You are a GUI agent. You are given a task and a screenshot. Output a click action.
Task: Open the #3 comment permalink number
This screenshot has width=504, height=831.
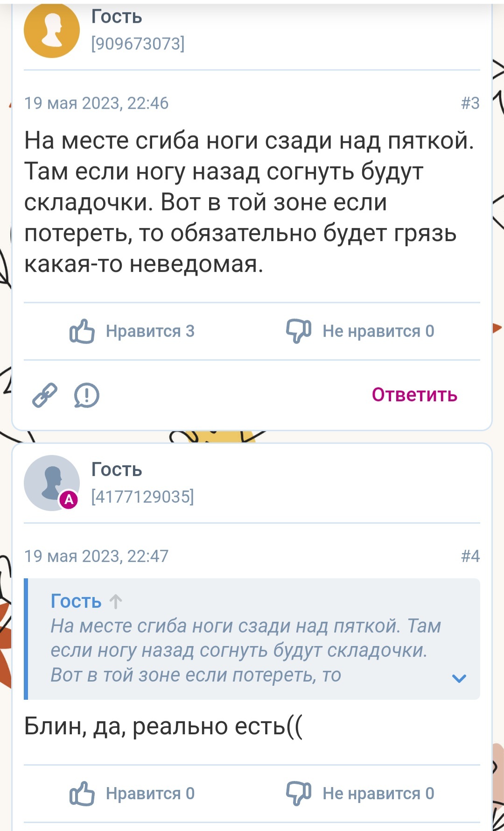click(470, 103)
